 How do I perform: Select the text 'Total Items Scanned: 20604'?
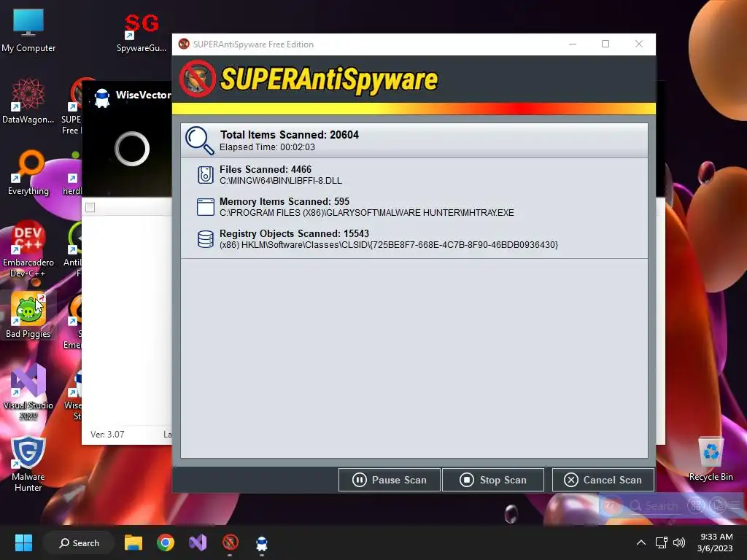289,135
